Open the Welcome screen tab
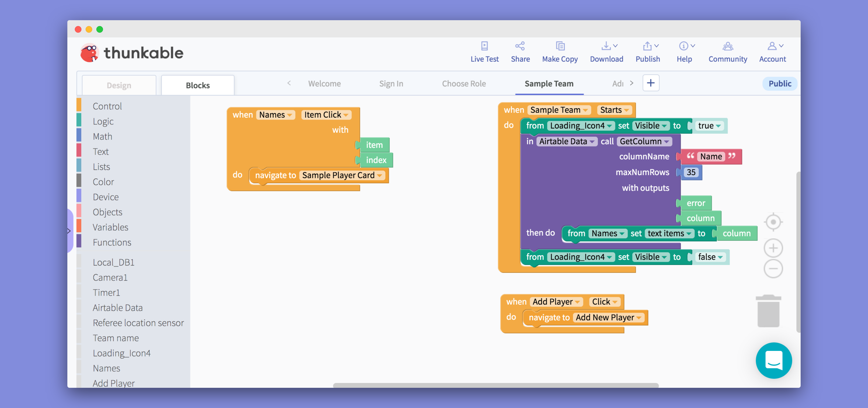Viewport: 868px width, 408px height. tap(324, 83)
